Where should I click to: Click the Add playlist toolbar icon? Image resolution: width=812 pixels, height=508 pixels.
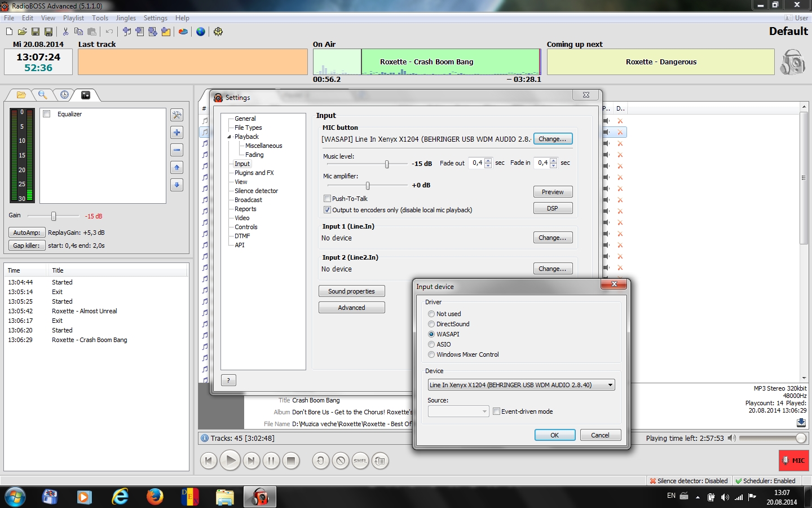tap(140, 32)
